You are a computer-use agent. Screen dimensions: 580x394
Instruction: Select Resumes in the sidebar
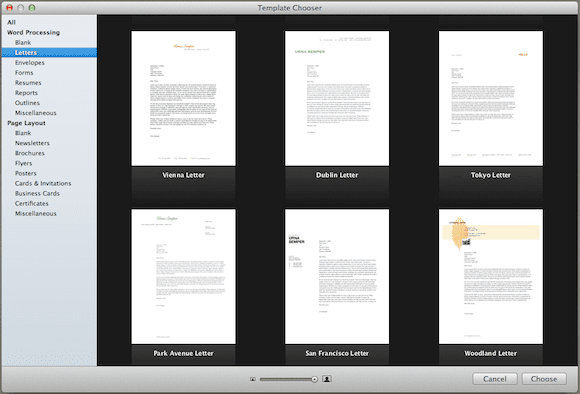pyautogui.click(x=28, y=83)
